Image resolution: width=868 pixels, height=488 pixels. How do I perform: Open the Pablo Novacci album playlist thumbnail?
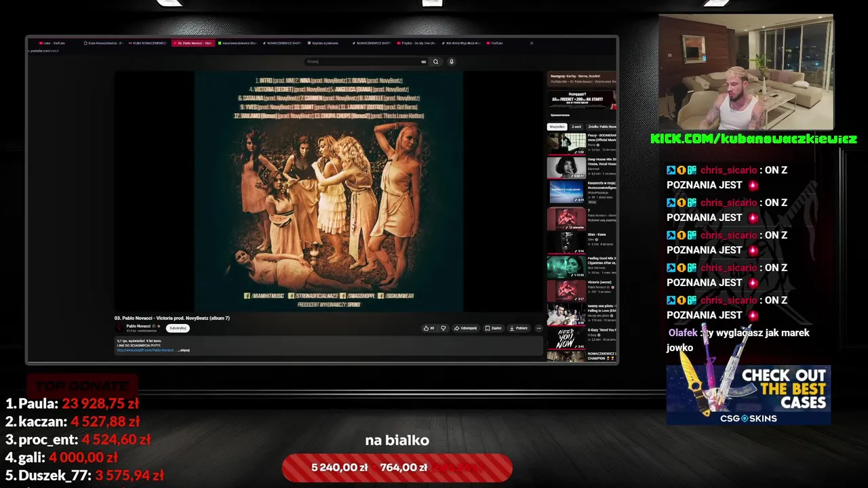click(566, 218)
